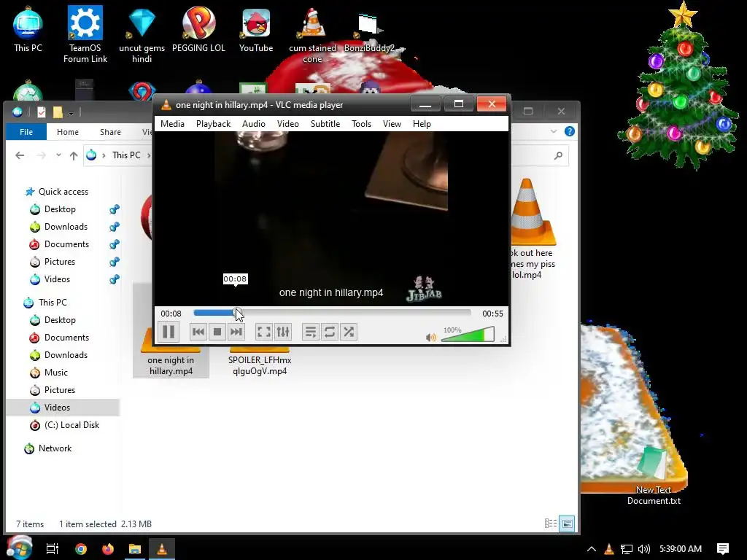Stop playback in VLC

217,332
